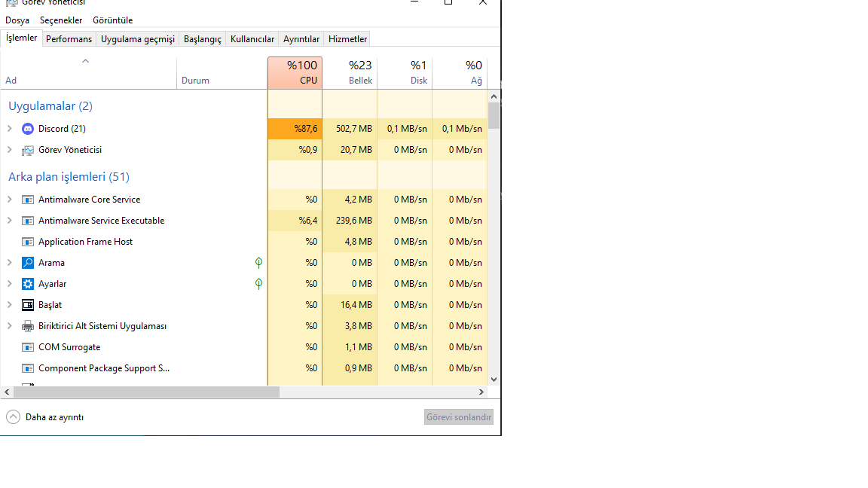Switch to the Performans tab
This screenshot has height=488, width=868.
click(69, 39)
